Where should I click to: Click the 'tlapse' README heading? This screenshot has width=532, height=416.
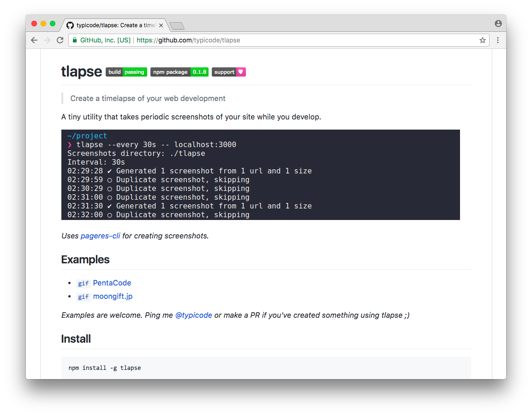(81, 71)
